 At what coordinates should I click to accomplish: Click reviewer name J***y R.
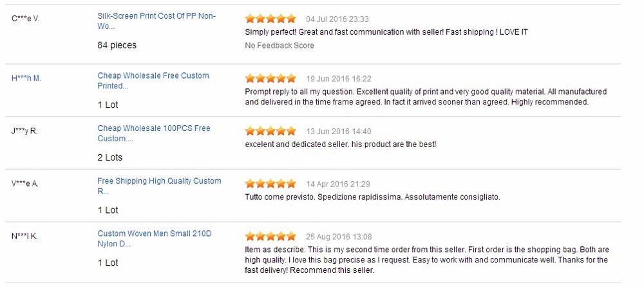[24, 132]
